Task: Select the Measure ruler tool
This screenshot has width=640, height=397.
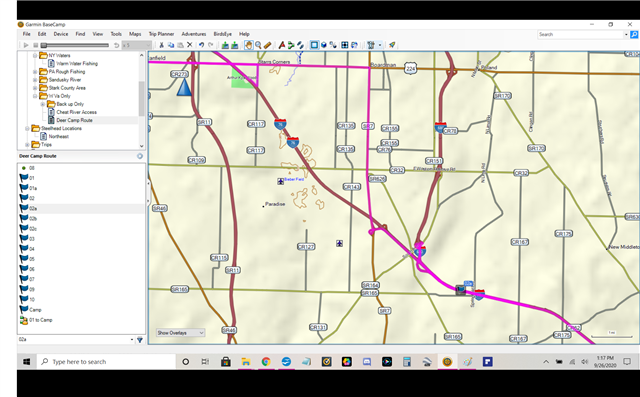Action: pyautogui.click(x=267, y=45)
